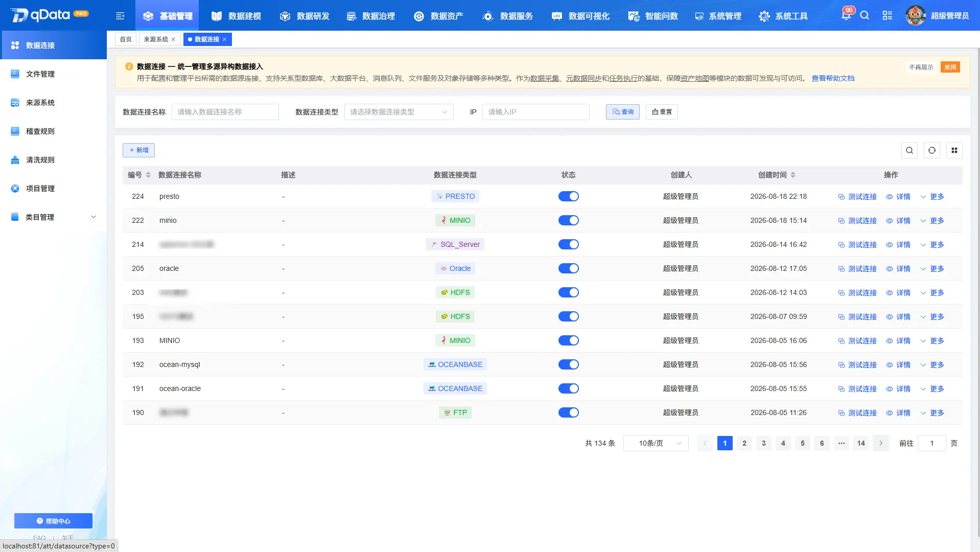This screenshot has height=552, width=980.
Task: Open the 帮助中心 button
Action: [53, 521]
